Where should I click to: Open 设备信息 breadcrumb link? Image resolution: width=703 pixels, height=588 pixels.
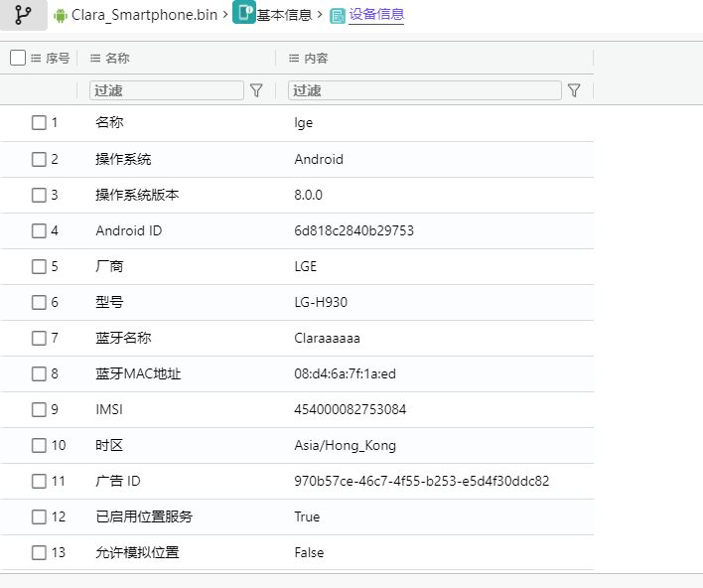[x=376, y=14]
